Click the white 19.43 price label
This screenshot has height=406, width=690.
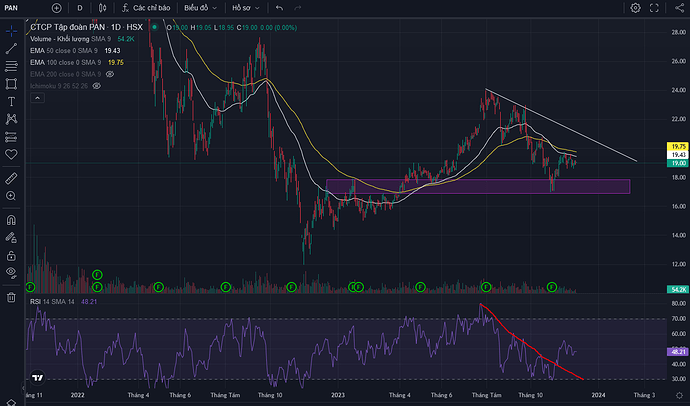(x=678, y=155)
